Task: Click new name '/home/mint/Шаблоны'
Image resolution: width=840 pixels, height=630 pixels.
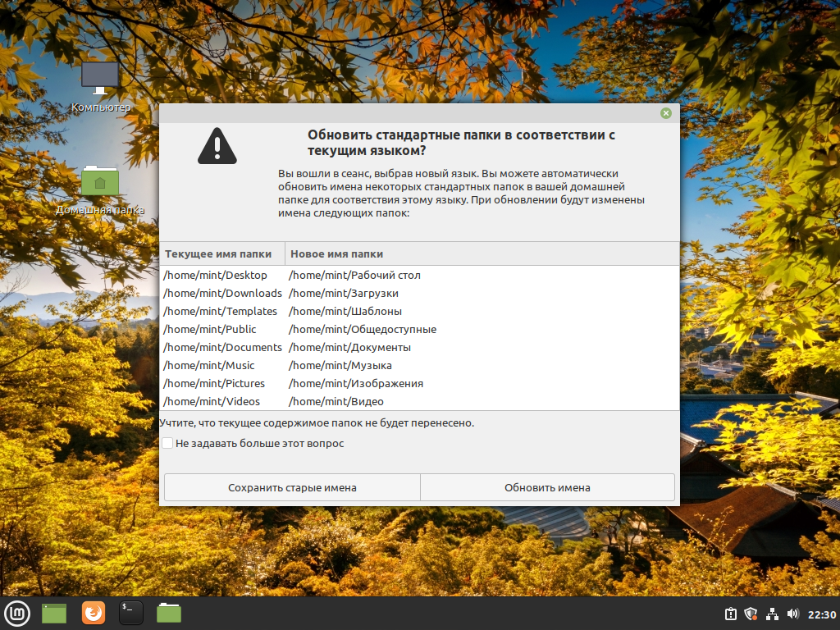Action: coord(345,311)
